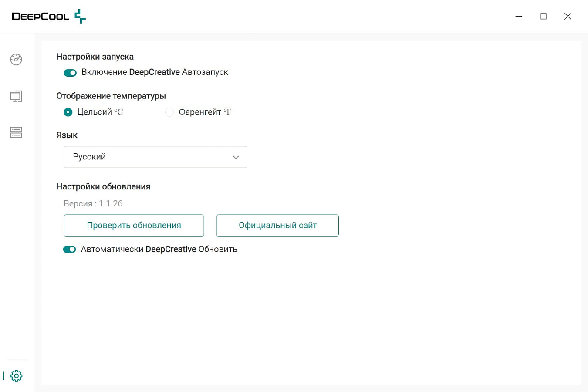Open the Язык language dropdown showing Русский
The width and height of the screenshot is (588, 392).
155,157
